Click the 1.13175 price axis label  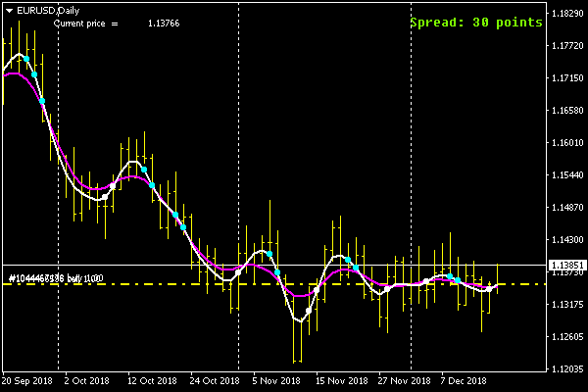567,304
